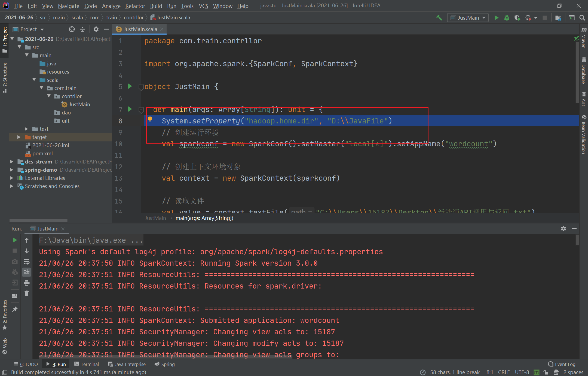Click the locate target icon in Project panel
Viewport: 588px width, 376px height.
pyautogui.click(x=72, y=29)
